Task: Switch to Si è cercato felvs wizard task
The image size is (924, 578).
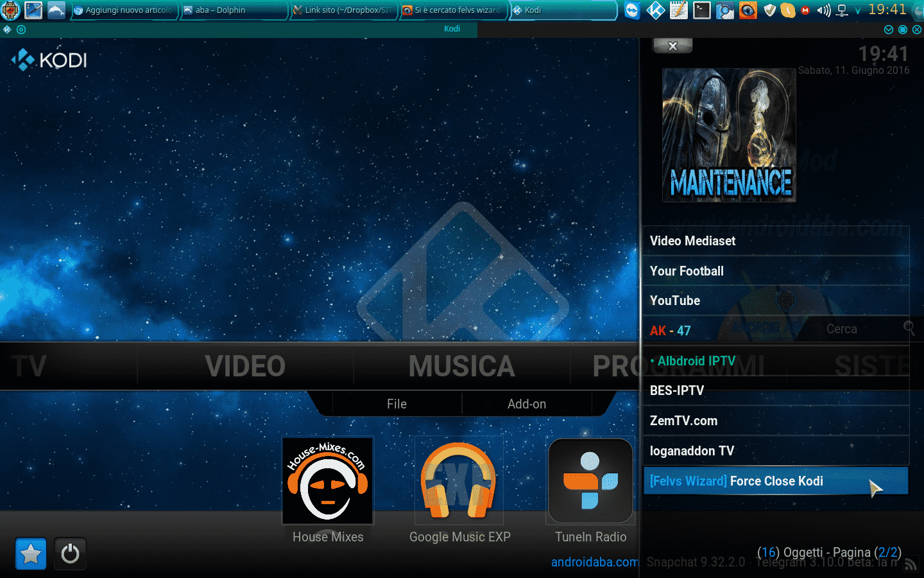Action: coord(452,10)
